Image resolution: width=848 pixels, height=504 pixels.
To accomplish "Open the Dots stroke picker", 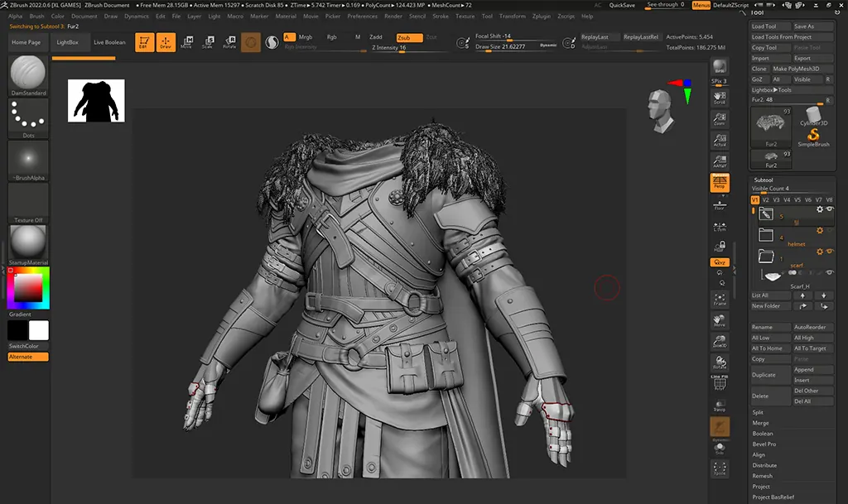I will pyautogui.click(x=28, y=118).
